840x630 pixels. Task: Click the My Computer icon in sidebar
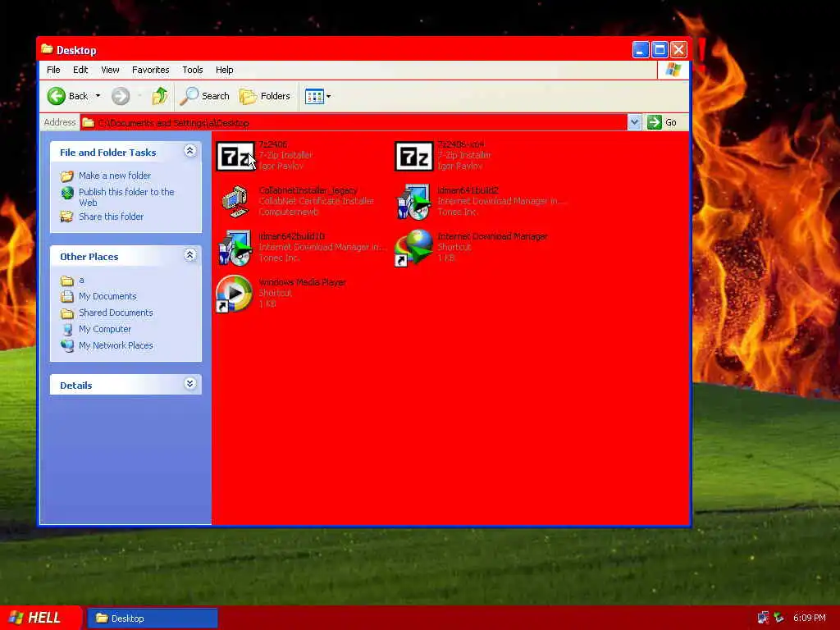67,329
